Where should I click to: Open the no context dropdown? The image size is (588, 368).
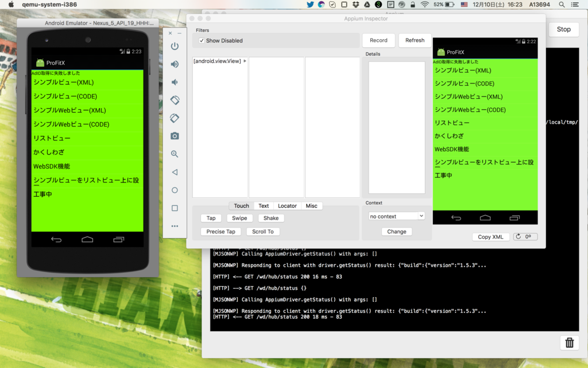coord(397,216)
